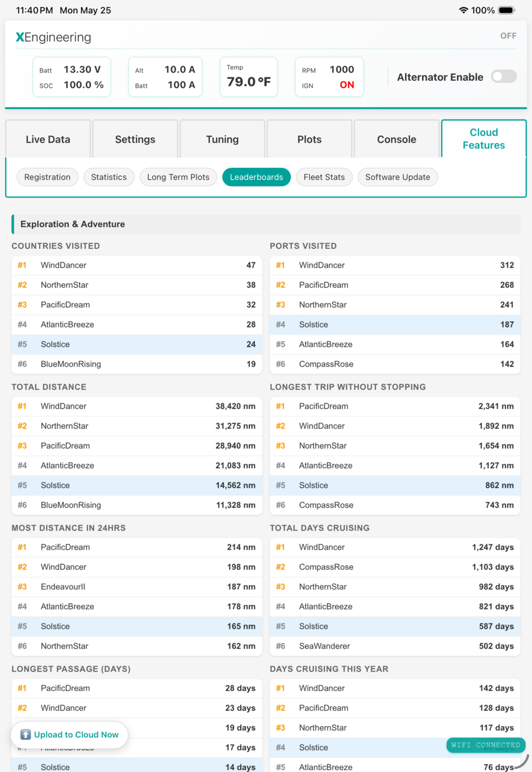Screen dimensions: 532x772
Task: Click Solstice 14,562 nm row
Action: tap(137, 485)
